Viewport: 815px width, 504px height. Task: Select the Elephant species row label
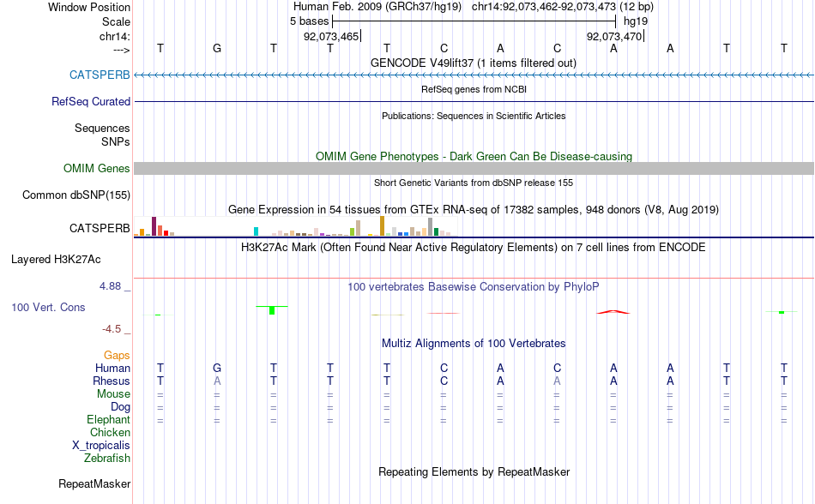(108, 419)
